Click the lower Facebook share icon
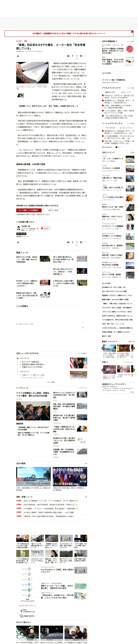Viewport: 138px width, 644px height. 73,242
